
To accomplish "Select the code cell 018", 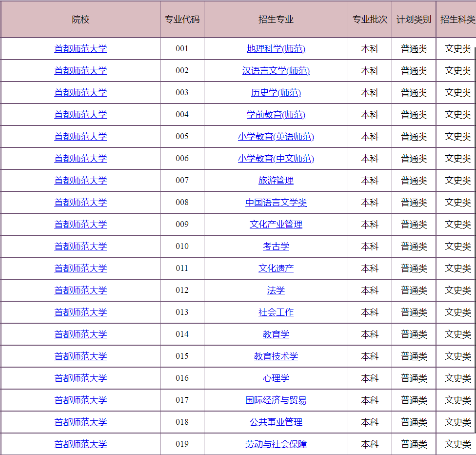I will [182, 422].
